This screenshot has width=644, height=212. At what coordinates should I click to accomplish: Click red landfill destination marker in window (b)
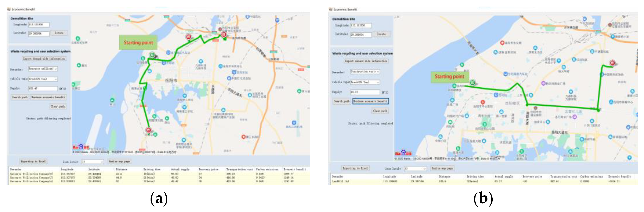[612, 63]
